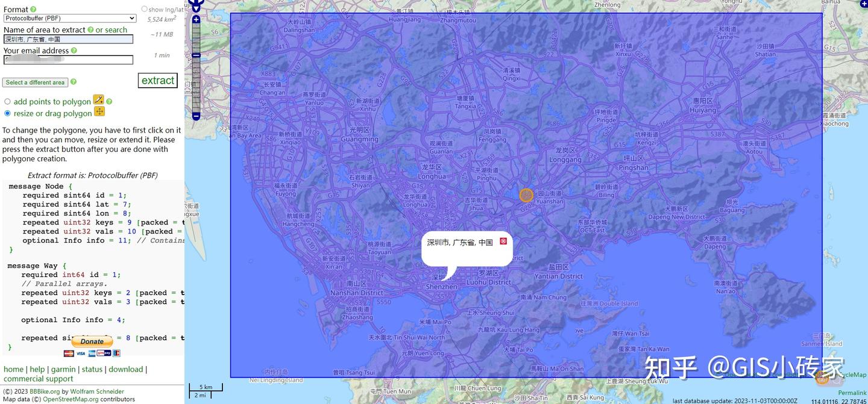The width and height of the screenshot is (868, 404).
Task: Focus the email address input field
Action: point(68,60)
